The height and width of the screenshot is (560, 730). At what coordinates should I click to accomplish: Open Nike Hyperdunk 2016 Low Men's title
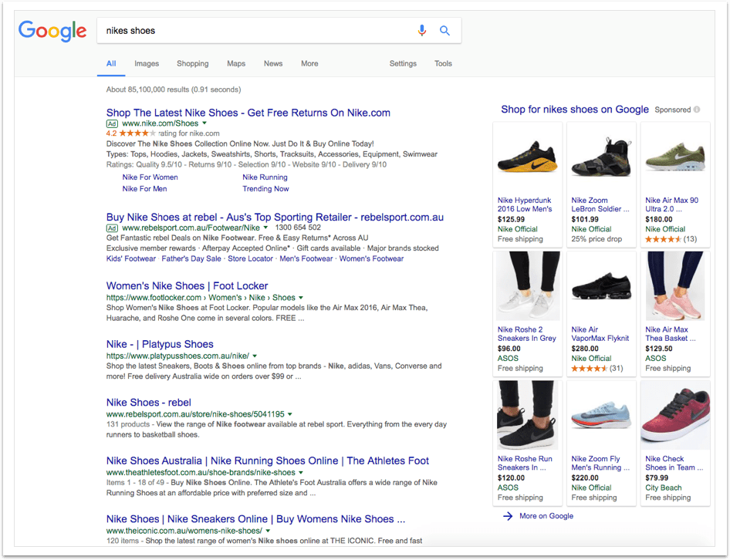[x=525, y=205]
